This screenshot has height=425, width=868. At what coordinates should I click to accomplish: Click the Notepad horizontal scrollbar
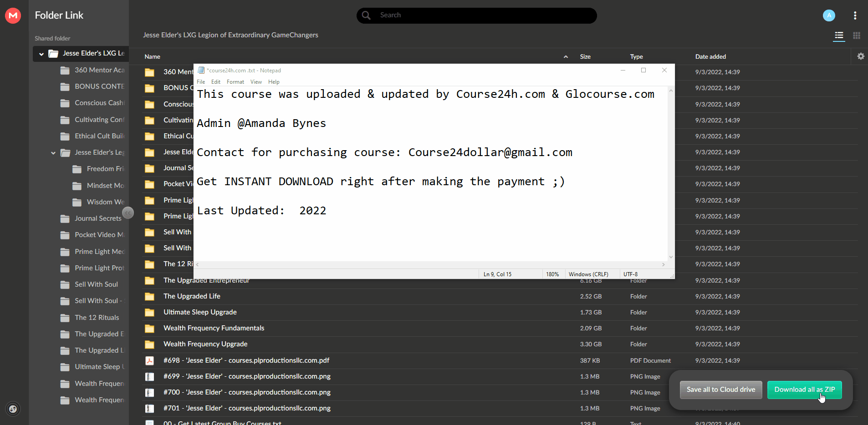430,264
